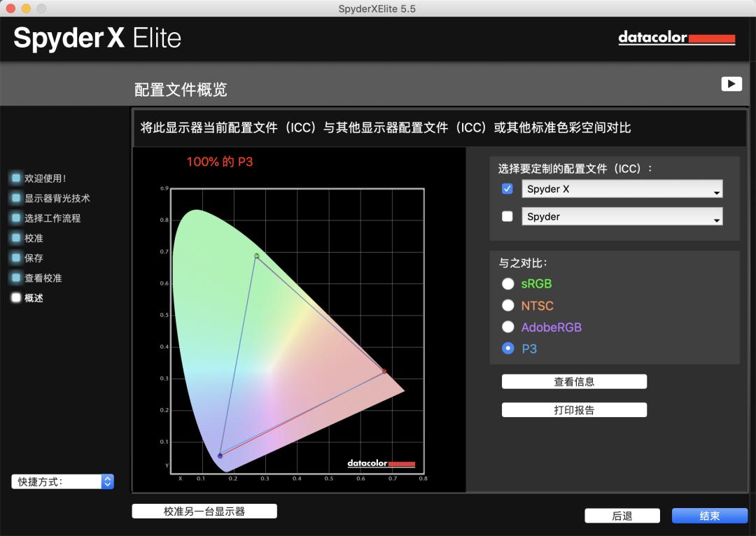Click the 保存 step indicator
756x536 pixels.
pyautogui.click(x=16, y=258)
